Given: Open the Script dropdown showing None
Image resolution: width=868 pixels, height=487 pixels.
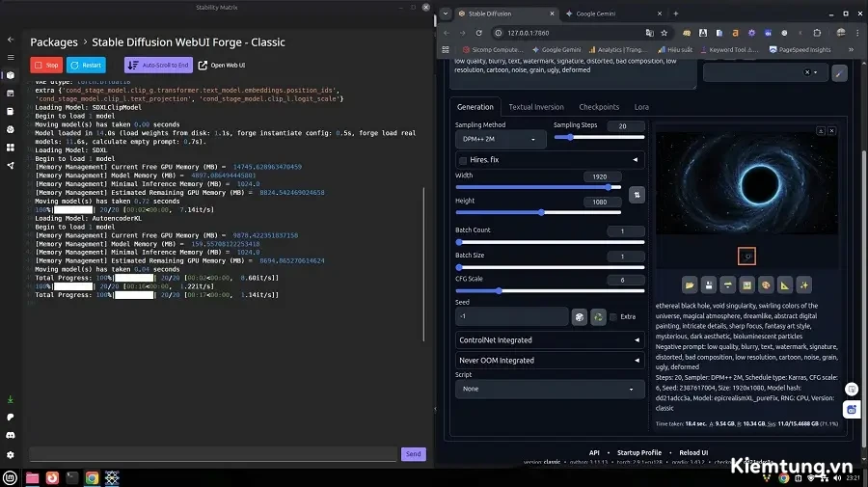Looking at the screenshot, I should 550,389.
